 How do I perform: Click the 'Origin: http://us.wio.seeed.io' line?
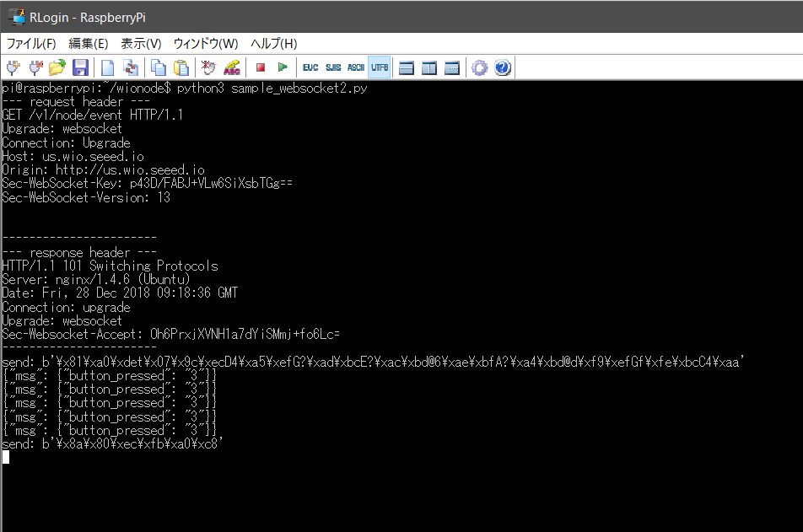103,170
